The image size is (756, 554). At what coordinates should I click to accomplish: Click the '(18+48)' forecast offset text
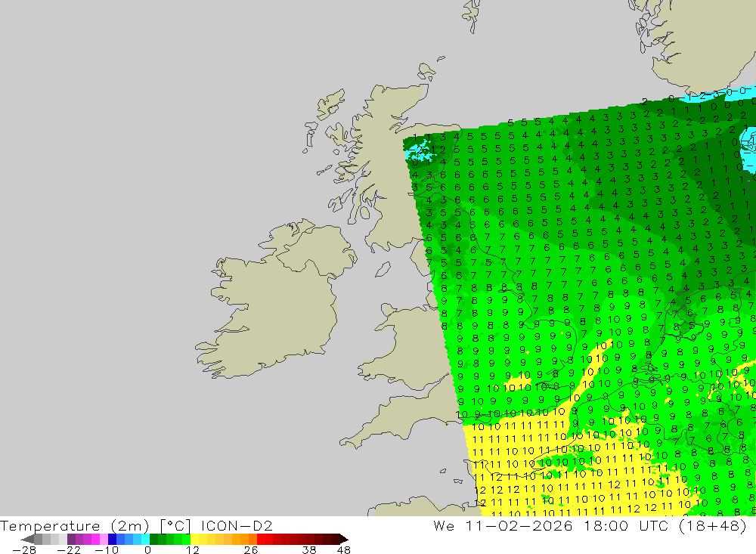pyautogui.click(x=713, y=525)
